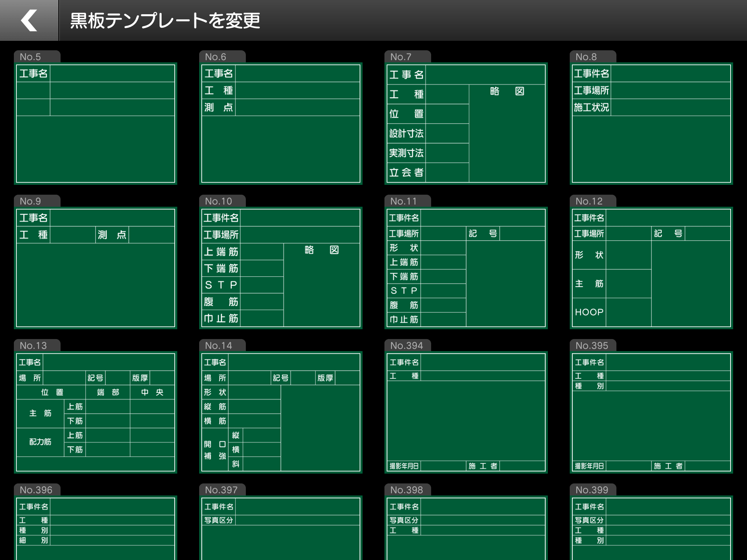Pick template No.8 with 施工状況 field
This screenshot has width=747, height=560.
click(x=651, y=124)
